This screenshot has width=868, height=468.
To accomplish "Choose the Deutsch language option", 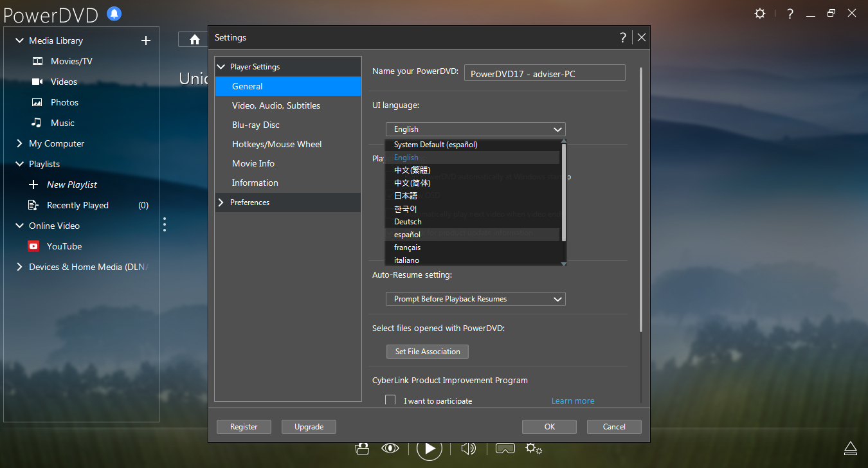I will pyautogui.click(x=473, y=222).
